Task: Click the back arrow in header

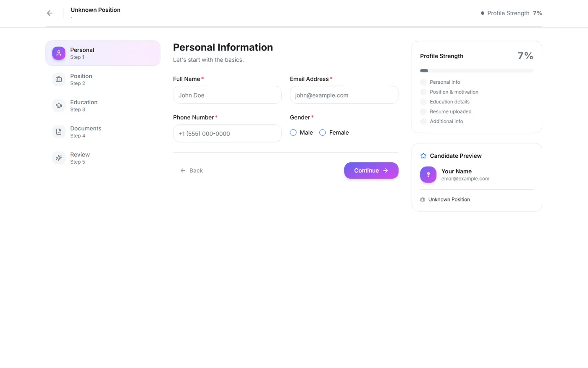Action: pyautogui.click(x=50, y=13)
